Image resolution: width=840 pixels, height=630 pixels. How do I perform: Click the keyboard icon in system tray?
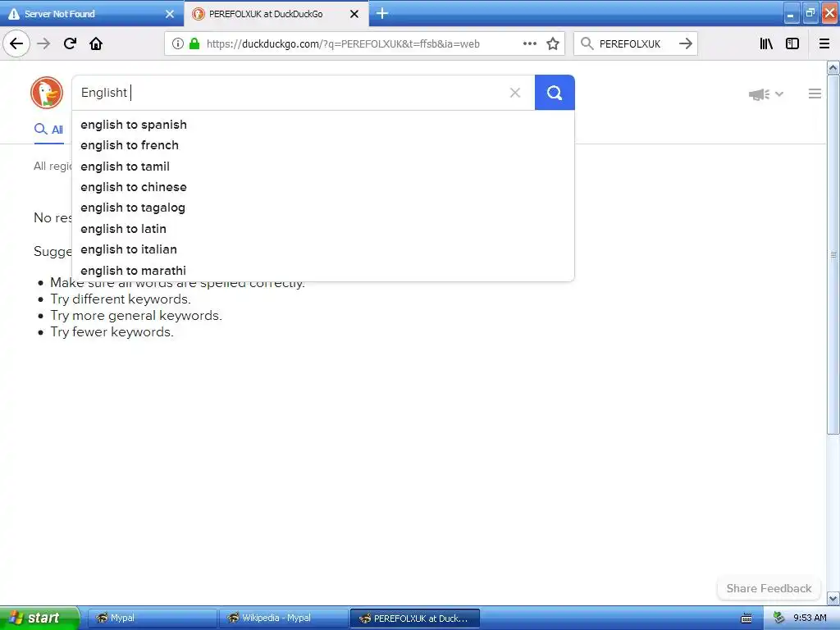[746, 619]
